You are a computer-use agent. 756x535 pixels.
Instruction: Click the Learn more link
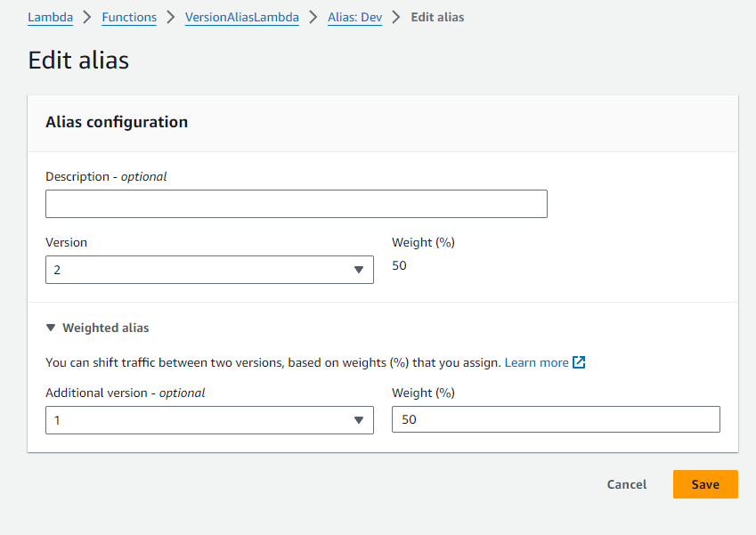pyautogui.click(x=536, y=362)
